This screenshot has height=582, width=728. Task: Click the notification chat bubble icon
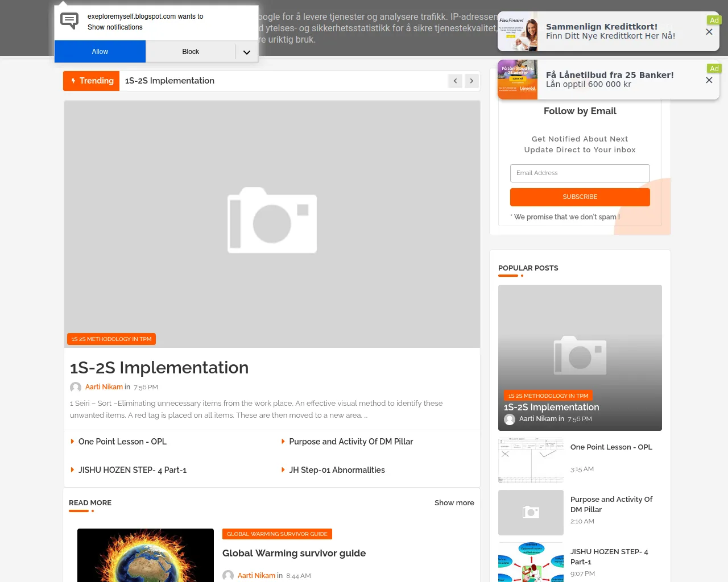(x=69, y=21)
